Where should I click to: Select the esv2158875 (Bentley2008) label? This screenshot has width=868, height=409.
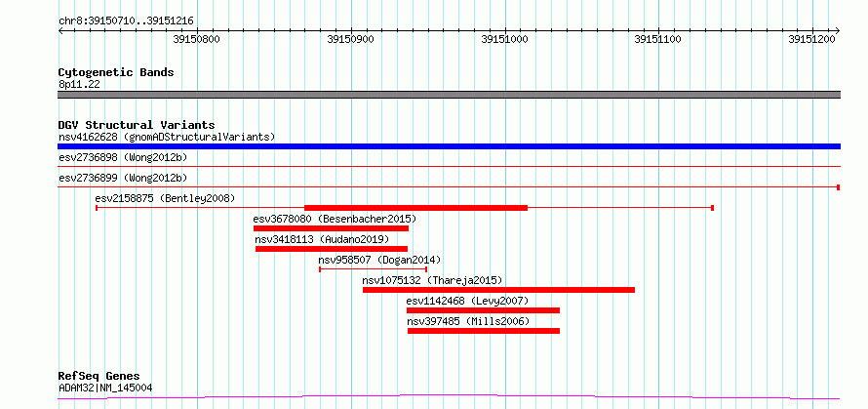click(x=165, y=198)
